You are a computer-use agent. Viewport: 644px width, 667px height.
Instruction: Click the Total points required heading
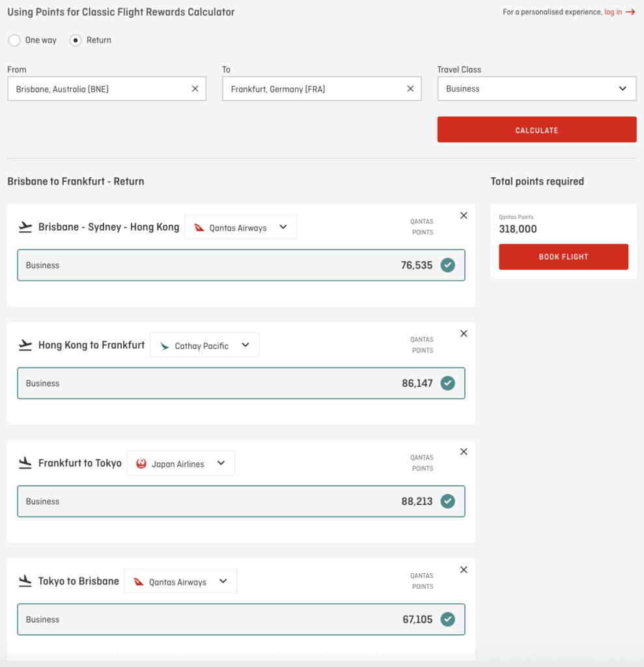tap(537, 181)
